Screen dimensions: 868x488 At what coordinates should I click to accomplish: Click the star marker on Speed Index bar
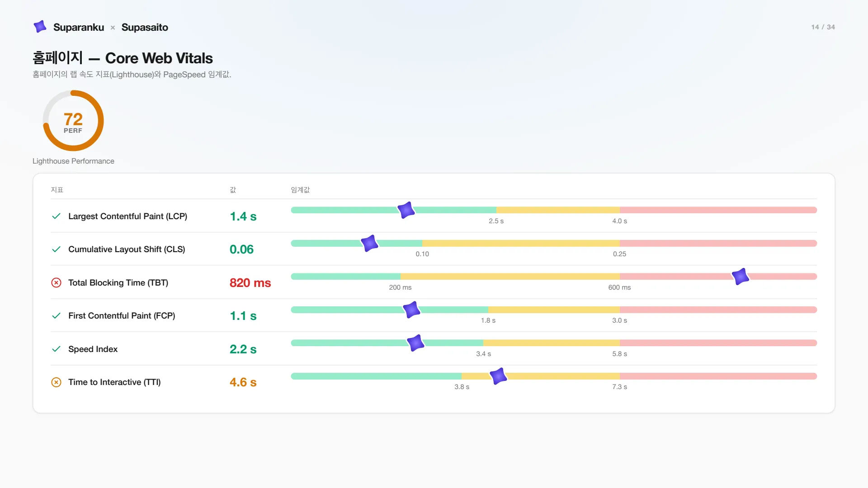click(x=415, y=343)
